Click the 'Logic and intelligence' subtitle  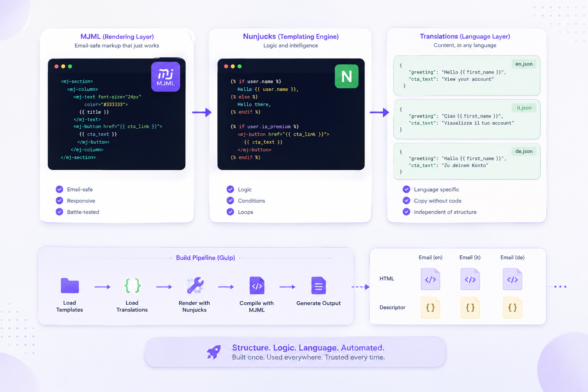click(x=291, y=46)
